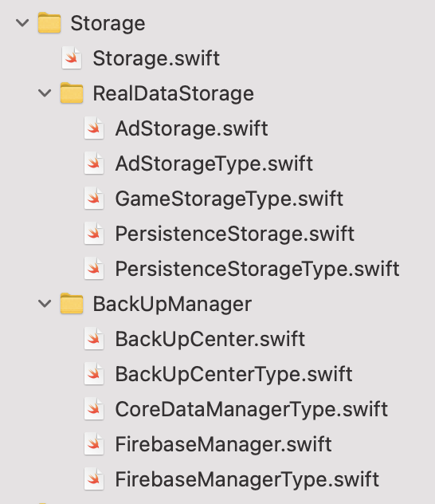435x504 pixels.
Task: Collapse the Storage folder chevron
Action: [22, 23]
